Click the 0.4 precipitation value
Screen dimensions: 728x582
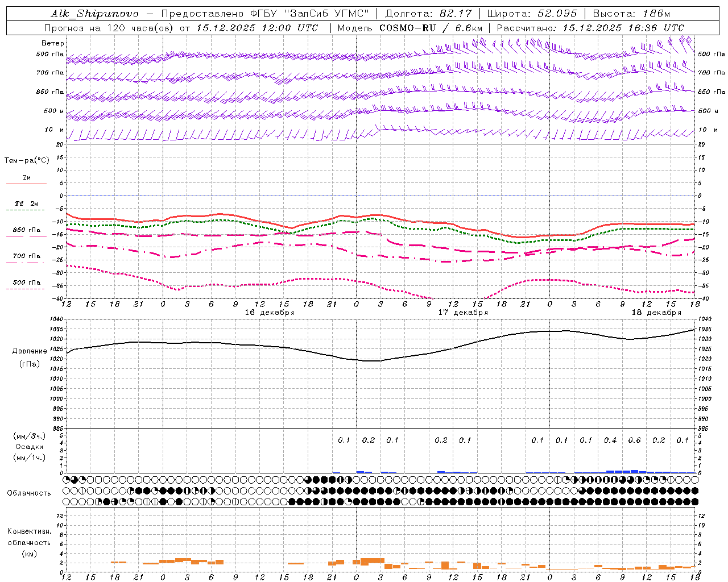click(x=610, y=440)
